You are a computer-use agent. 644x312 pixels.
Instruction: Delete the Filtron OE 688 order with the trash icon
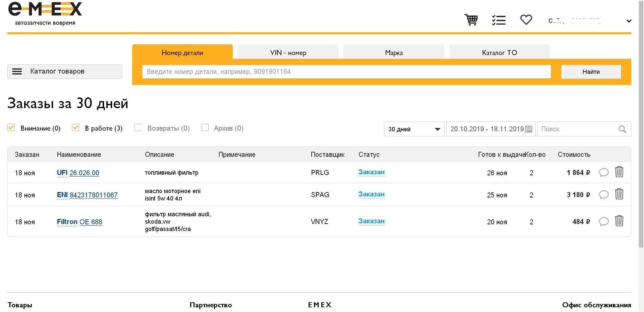pyautogui.click(x=619, y=221)
